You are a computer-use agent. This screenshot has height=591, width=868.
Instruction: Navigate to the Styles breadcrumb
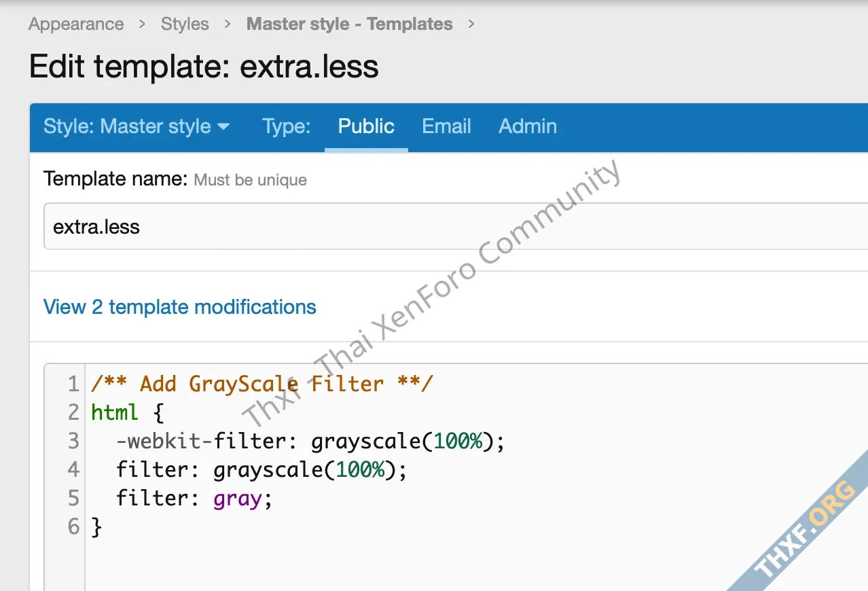(185, 24)
